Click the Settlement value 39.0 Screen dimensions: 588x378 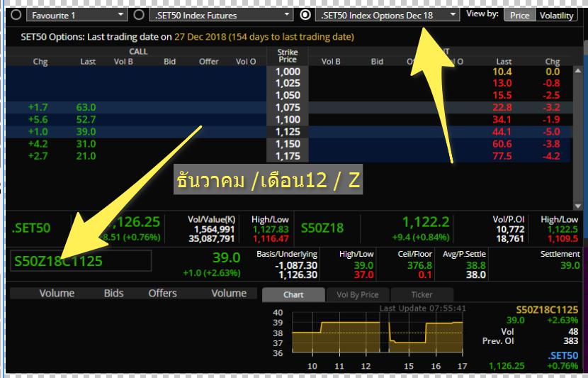click(570, 265)
